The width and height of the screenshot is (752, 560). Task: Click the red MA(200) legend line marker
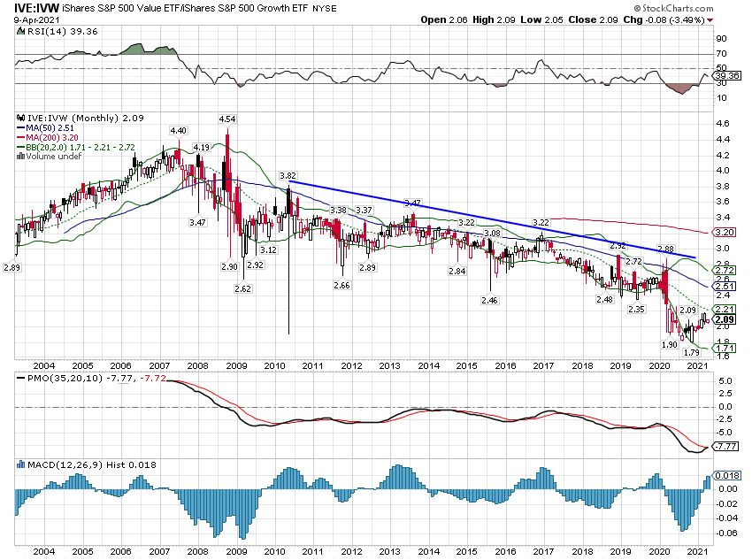point(20,138)
